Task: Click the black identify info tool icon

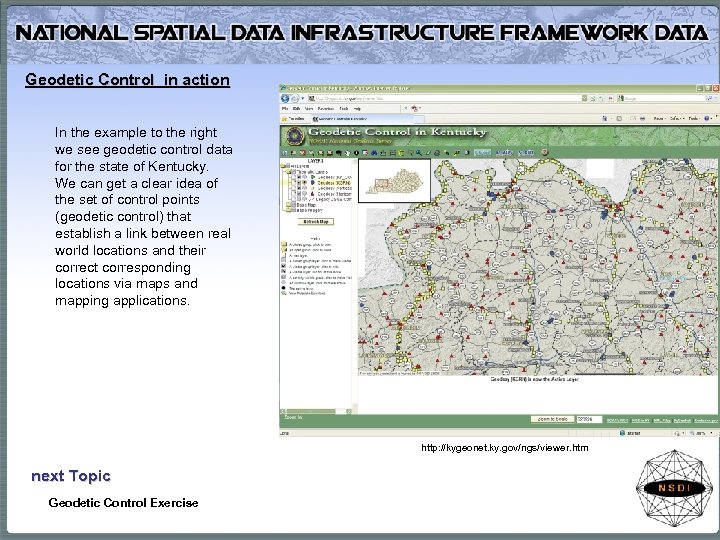Action: (x=356, y=152)
